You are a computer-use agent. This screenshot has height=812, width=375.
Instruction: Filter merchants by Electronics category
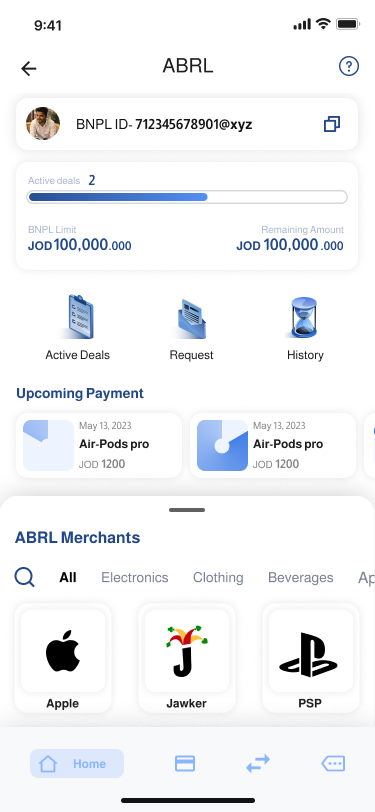135,577
